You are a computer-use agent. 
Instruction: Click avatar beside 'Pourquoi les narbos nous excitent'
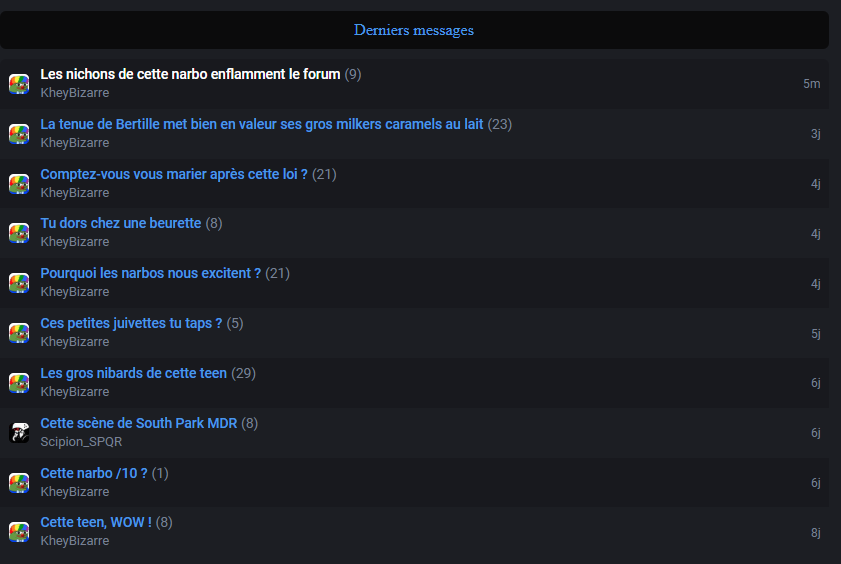[x=19, y=283]
